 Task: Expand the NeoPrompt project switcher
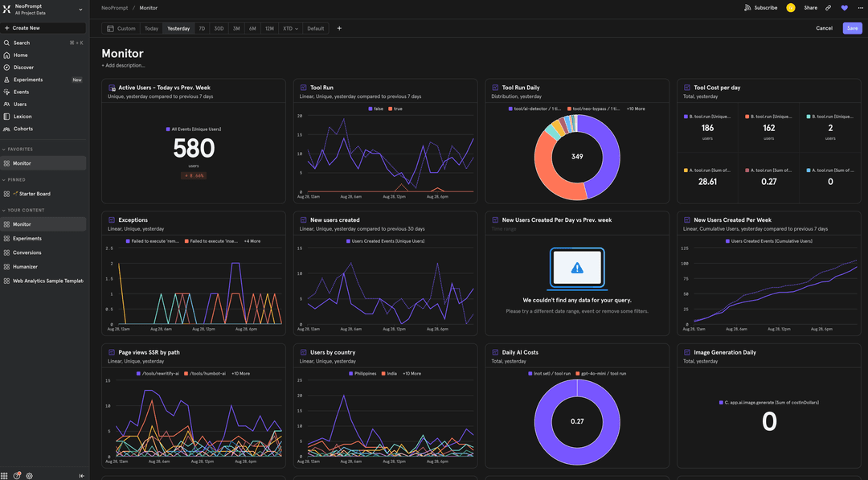[79, 9]
